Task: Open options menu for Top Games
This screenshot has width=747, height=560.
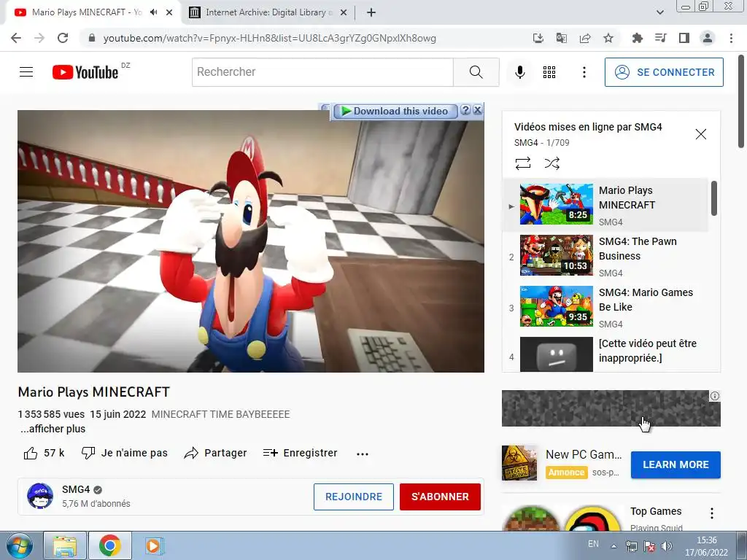Action: (712, 513)
